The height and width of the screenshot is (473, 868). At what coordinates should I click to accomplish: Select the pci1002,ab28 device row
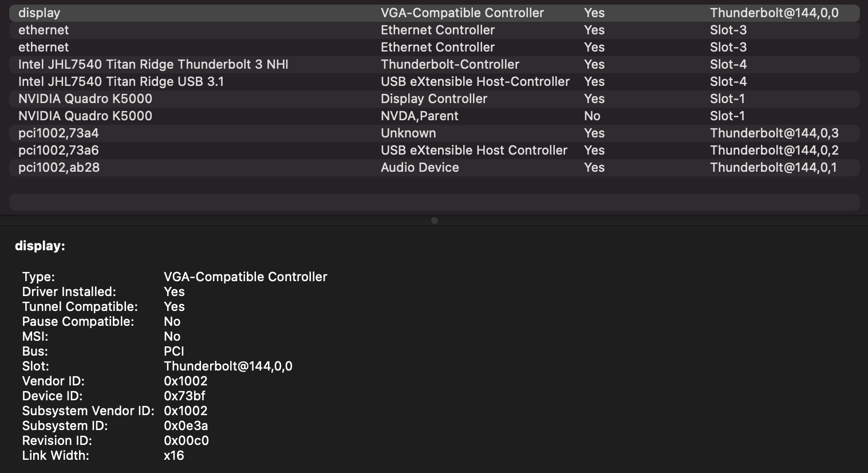(59, 168)
